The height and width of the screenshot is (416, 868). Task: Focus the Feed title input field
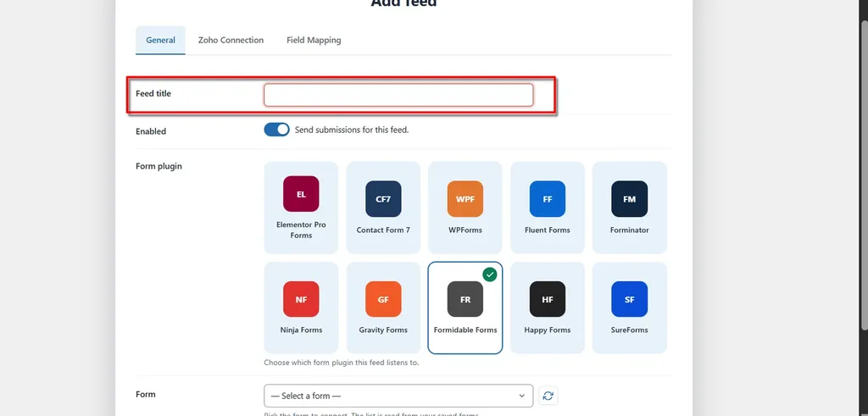coord(398,95)
